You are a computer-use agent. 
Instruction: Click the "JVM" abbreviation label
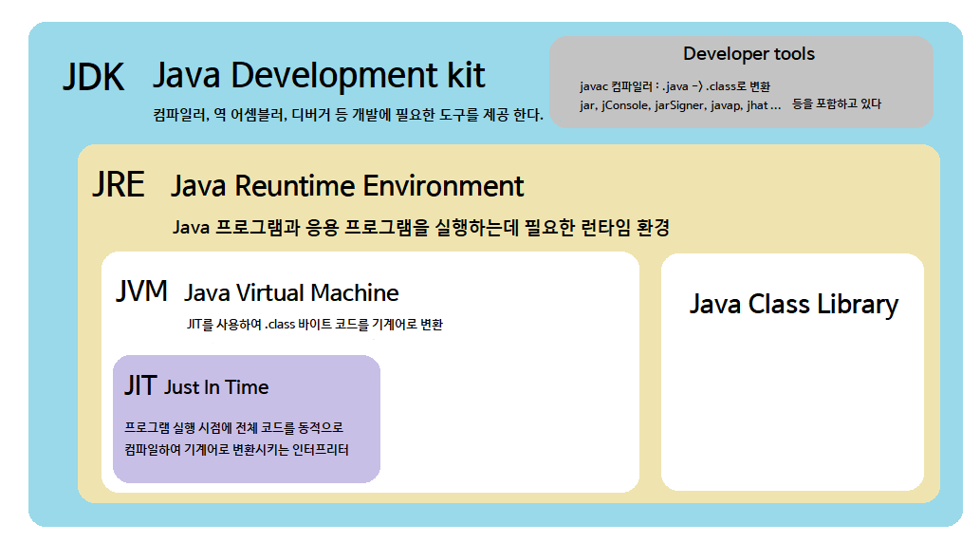click(x=142, y=290)
